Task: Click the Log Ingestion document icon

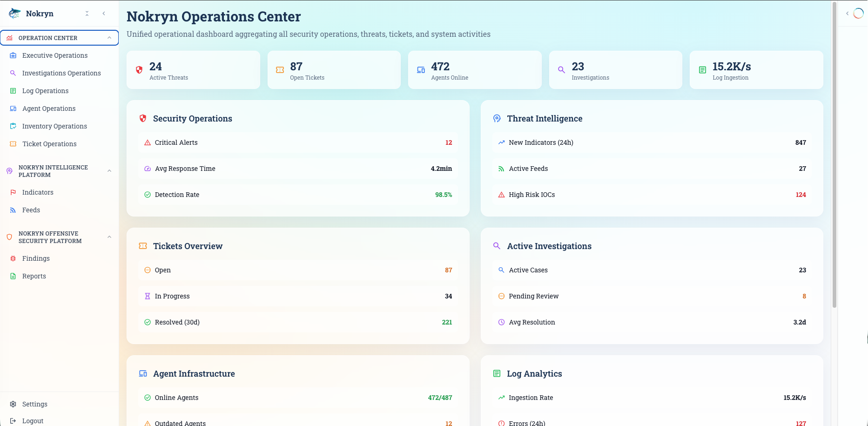Action: [702, 70]
